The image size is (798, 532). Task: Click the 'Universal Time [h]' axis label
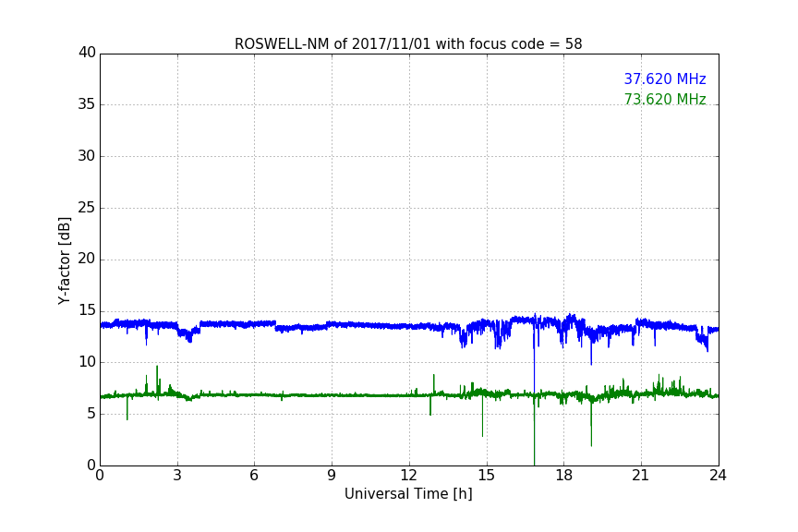408,494
